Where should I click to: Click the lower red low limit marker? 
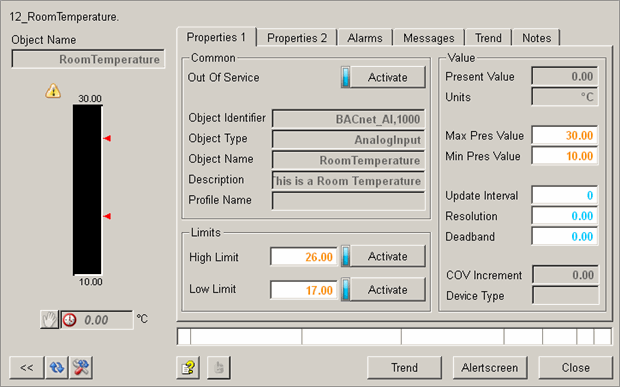pos(107,216)
